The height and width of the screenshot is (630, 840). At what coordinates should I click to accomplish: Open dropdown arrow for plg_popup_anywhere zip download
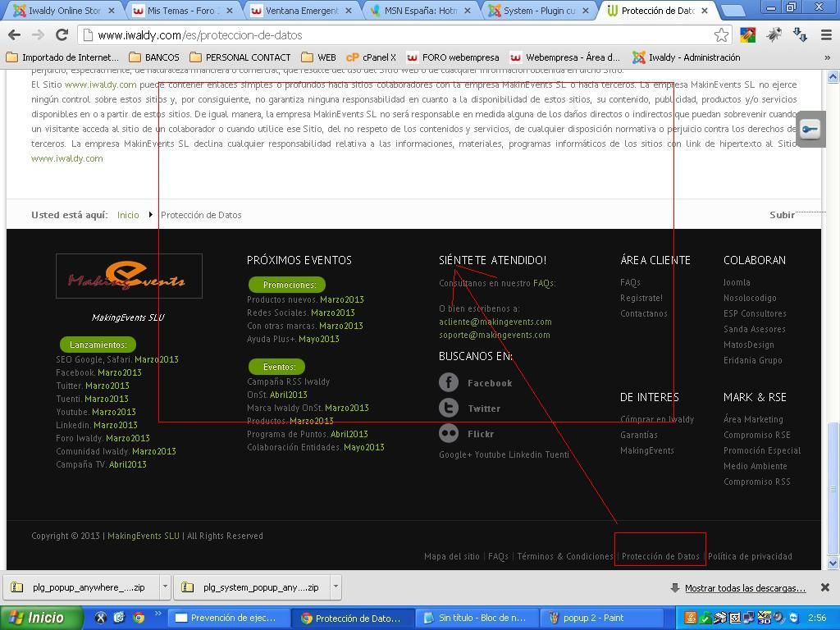tap(165, 587)
